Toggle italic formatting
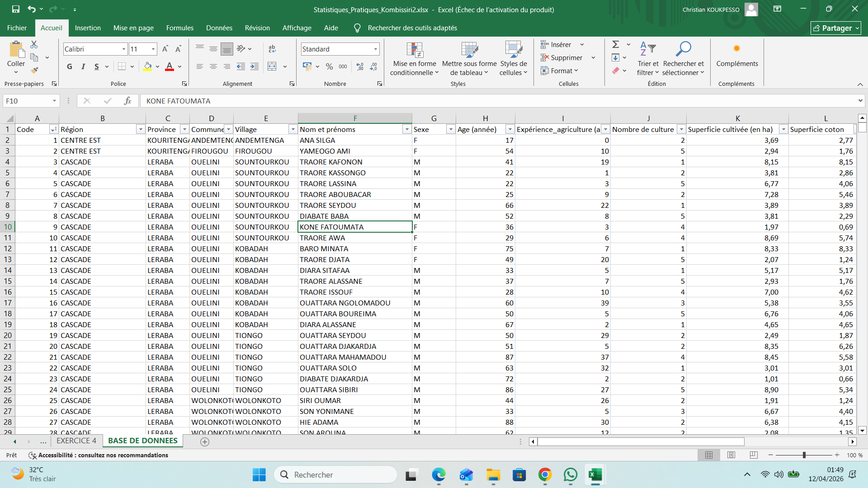The height and width of the screenshot is (488, 868). coord(83,66)
